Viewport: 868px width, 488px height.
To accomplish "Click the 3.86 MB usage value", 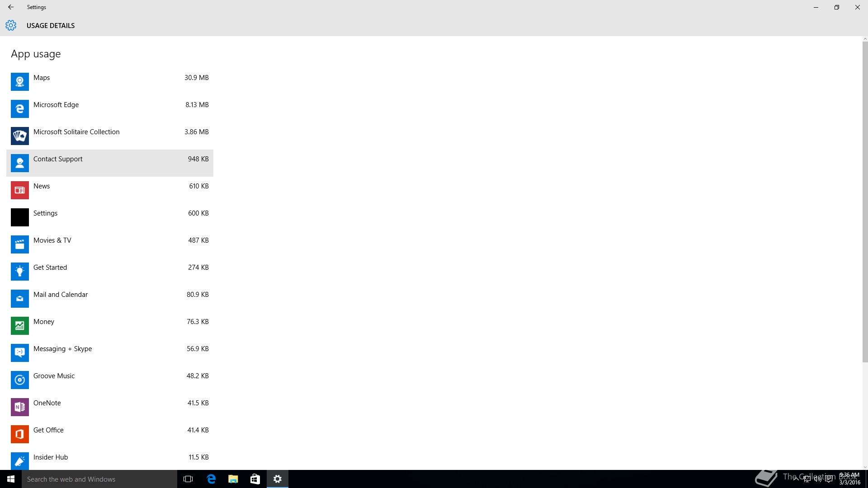I will pyautogui.click(x=196, y=132).
